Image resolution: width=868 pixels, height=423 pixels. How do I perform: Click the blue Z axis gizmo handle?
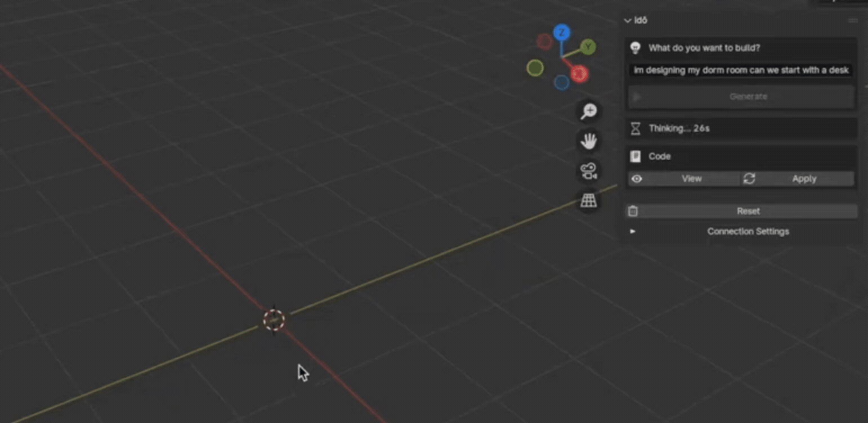(x=561, y=33)
